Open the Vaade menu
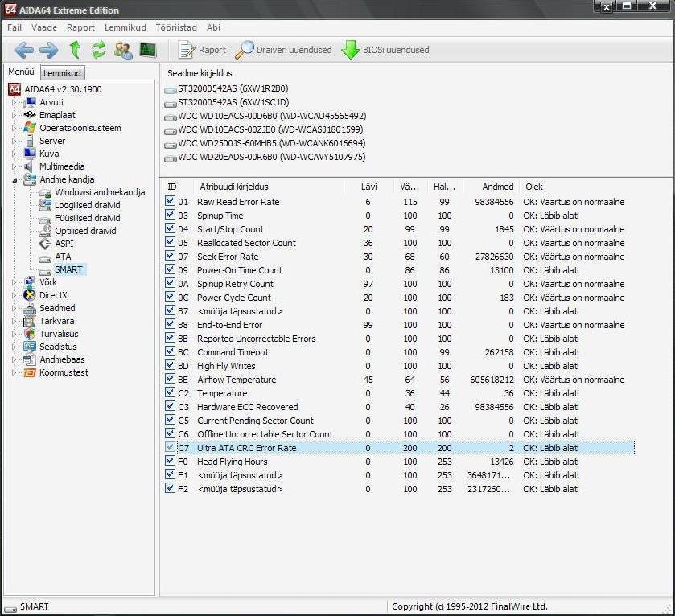This screenshot has width=675, height=616. pos(44,27)
